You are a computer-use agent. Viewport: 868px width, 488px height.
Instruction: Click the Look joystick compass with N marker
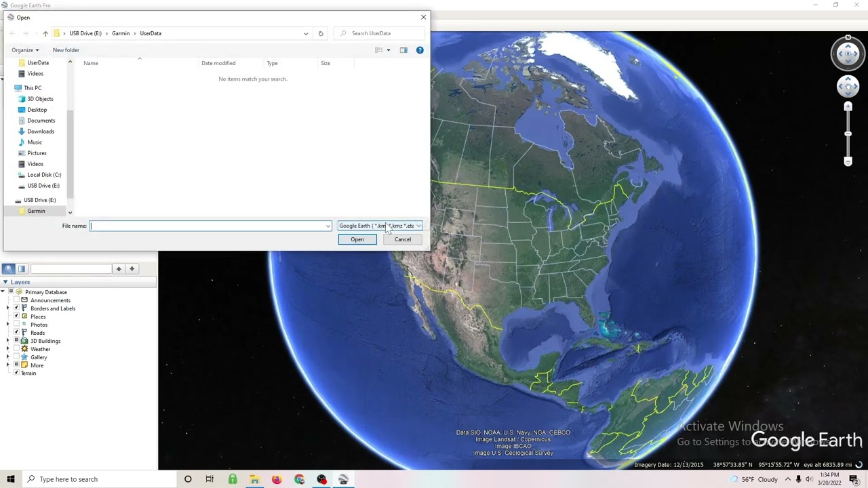click(x=848, y=54)
